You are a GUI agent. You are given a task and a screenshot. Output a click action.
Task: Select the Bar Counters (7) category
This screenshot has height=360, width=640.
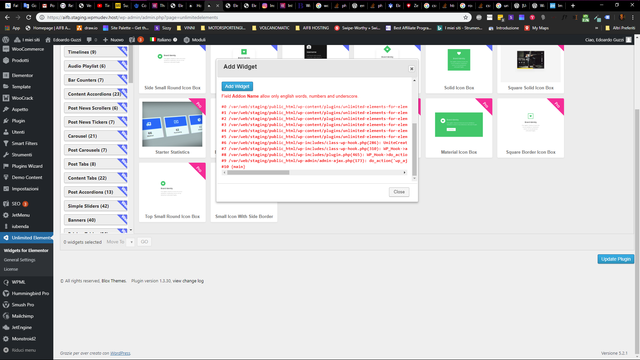click(96, 80)
